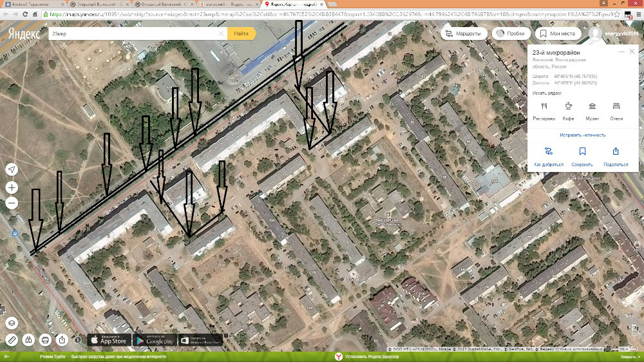
Task: Click the zoom out minus button
Action: click(x=12, y=204)
